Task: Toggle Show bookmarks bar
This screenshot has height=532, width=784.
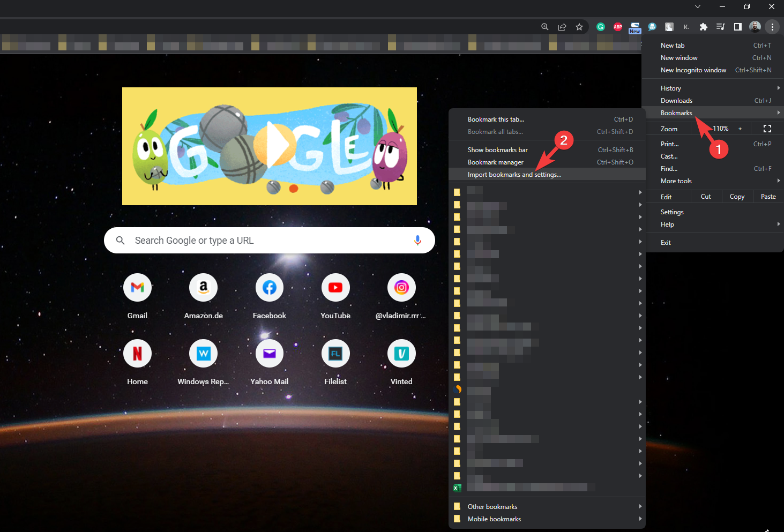Action: coord(547,150)
